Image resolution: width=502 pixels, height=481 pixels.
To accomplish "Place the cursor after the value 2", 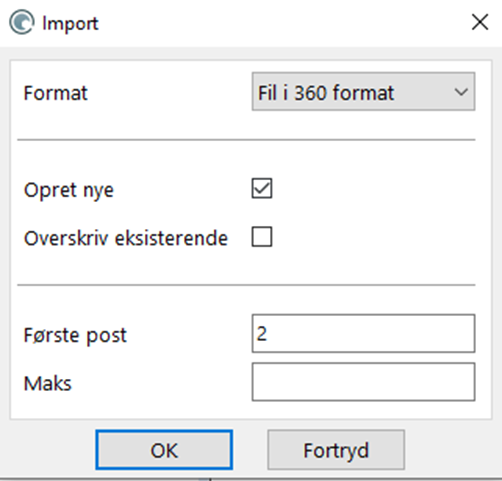I will tap(267, 333).
